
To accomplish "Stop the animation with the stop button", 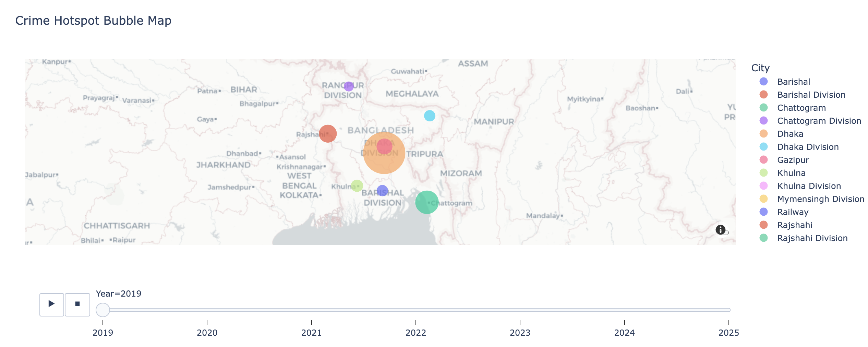I will pos(77,304).
